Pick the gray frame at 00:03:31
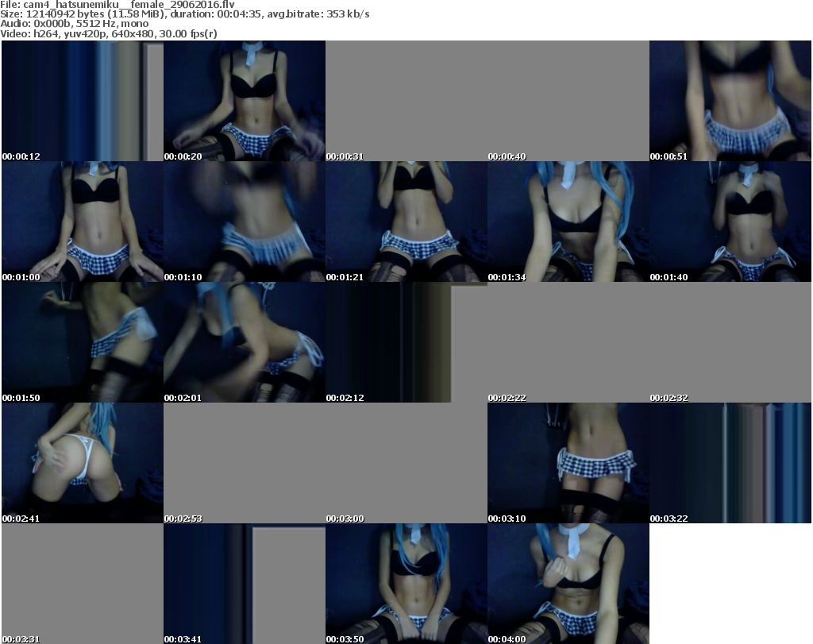813x644 pixels. click(x=83, y=584)
